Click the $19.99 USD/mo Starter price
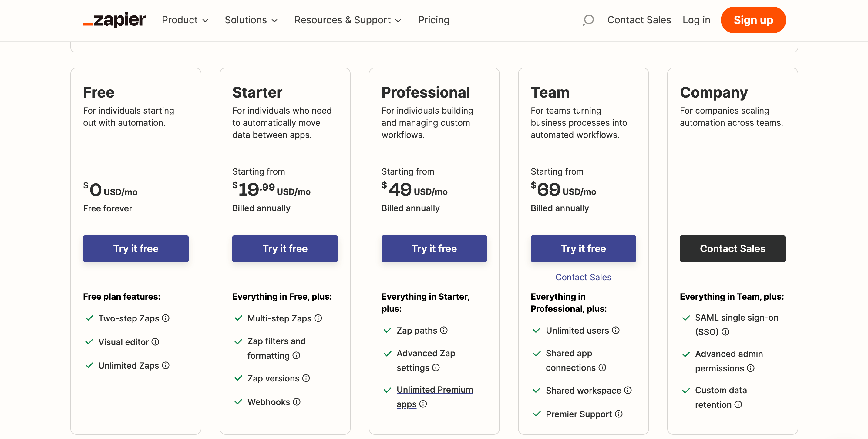 (271, 189)
